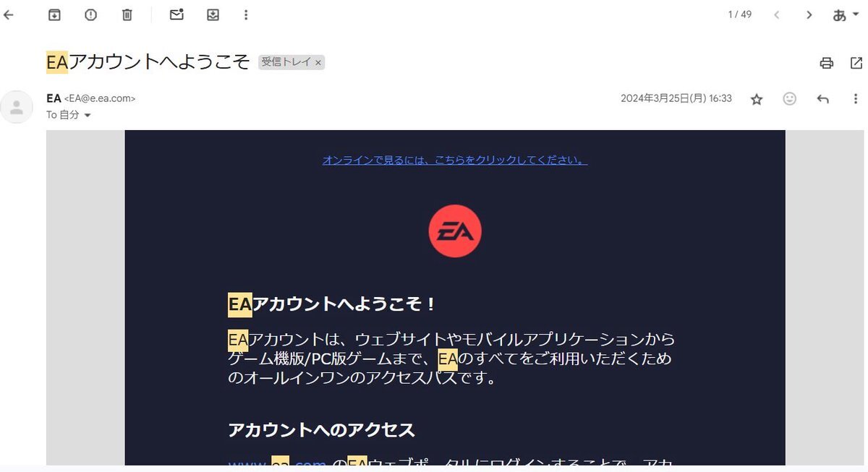Click the red EA logo
The image size is (868, 472).
pyautogui.click(x=455, y=231)
